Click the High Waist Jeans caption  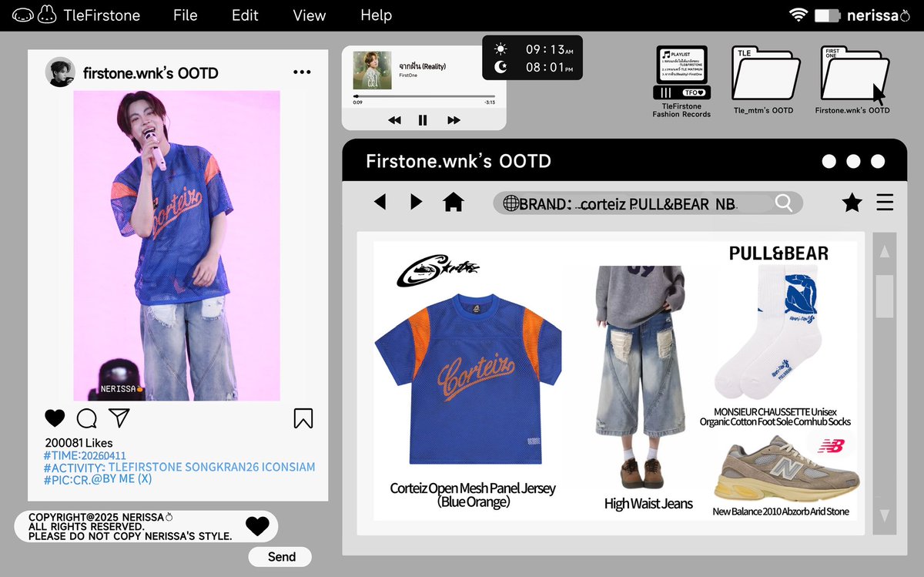[x=648, y=504]
